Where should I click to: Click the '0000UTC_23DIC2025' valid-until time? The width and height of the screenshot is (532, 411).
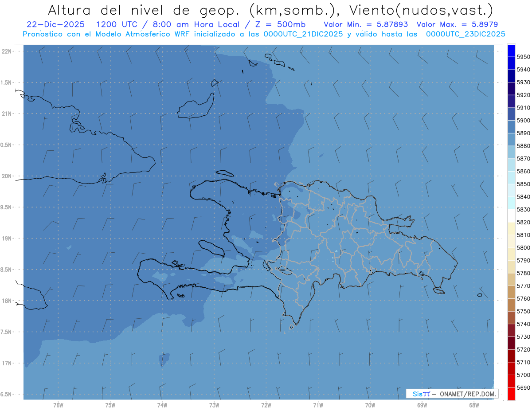click(x=465, y=34)
